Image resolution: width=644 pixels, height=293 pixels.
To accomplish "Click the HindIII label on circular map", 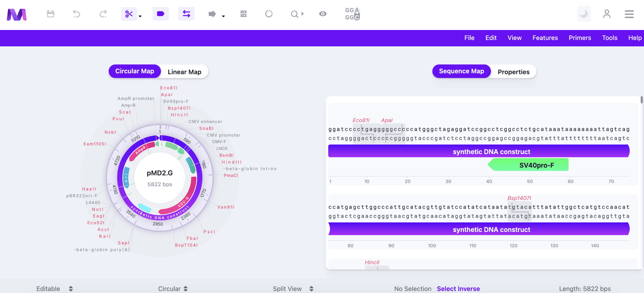I will (x=232, y=162).
